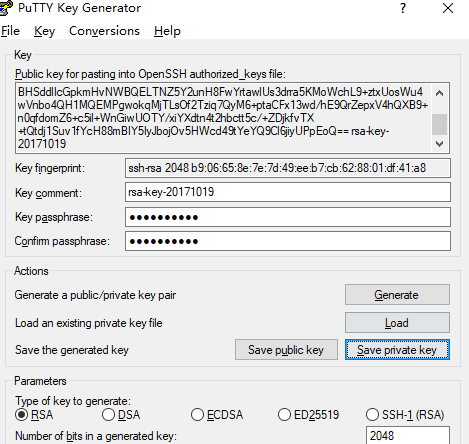Close the PuTTY Key Generator window
This screenshot has width=469, height=444.
(448, 8)
